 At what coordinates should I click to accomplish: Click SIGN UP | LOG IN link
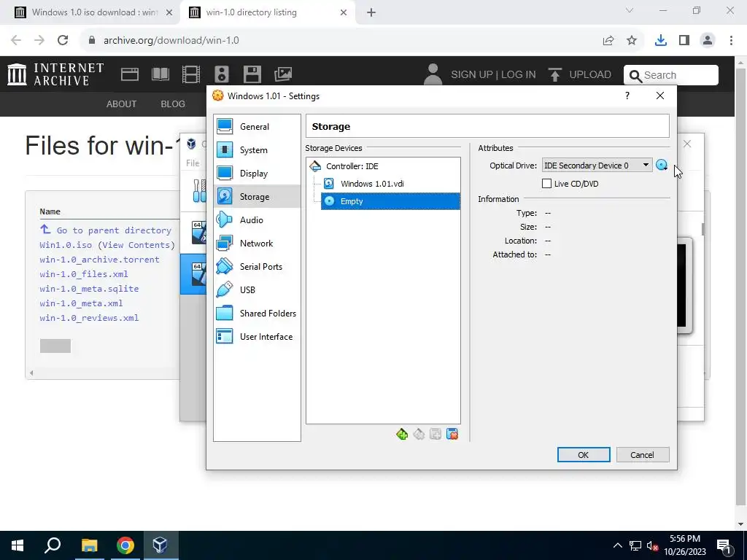pyautogui.click(x=493, y=75)
